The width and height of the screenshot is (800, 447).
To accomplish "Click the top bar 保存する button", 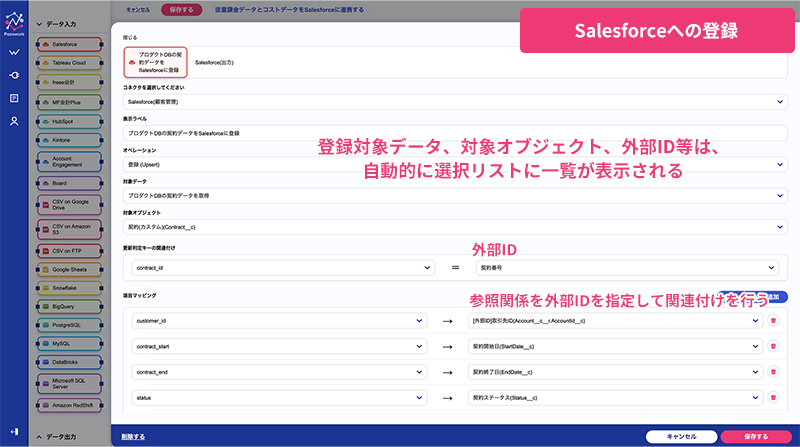I will click(x=182, y=10).
